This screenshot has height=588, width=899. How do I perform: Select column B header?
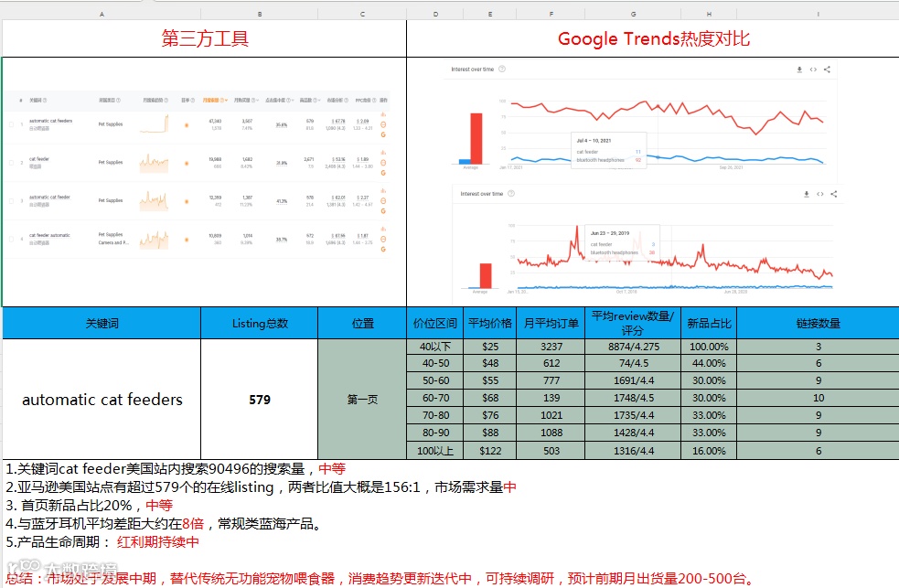[x=260, y=14]
